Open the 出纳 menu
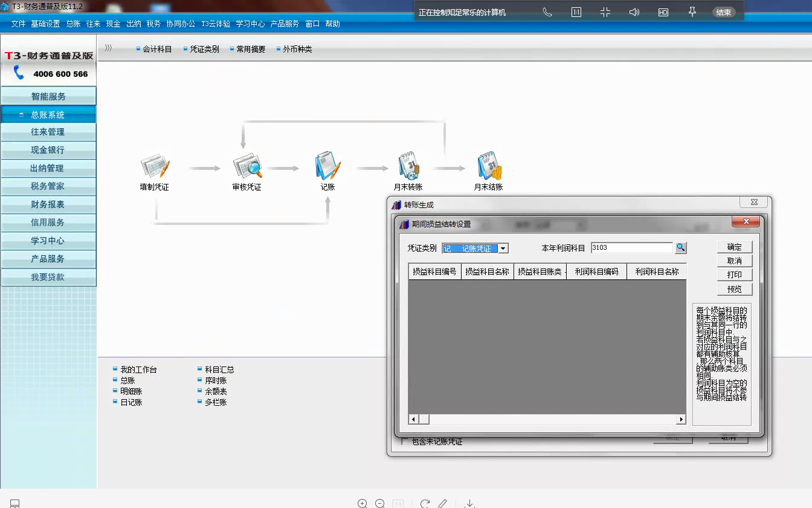The height and width of the screenshot is (508, 812). [134, 24]
